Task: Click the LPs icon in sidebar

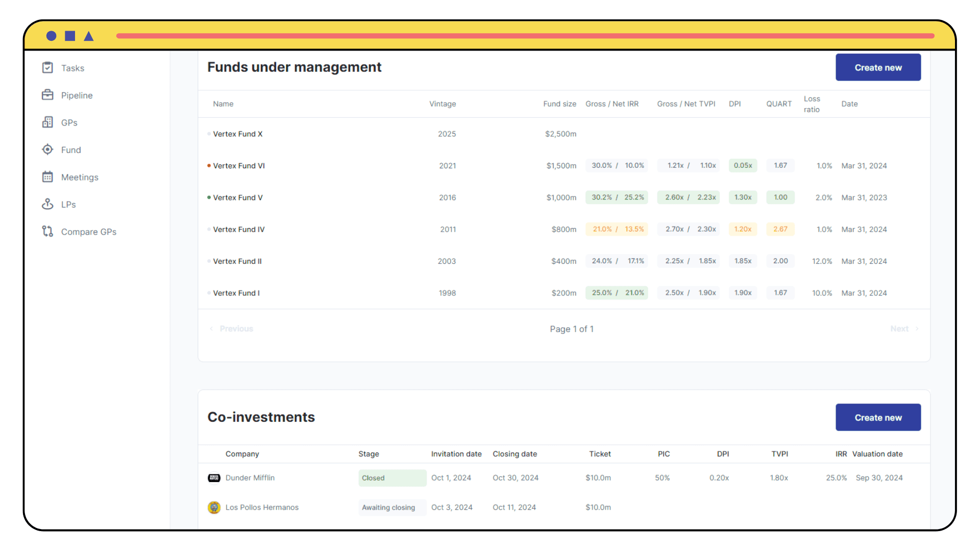Action: tap(47, 204)
